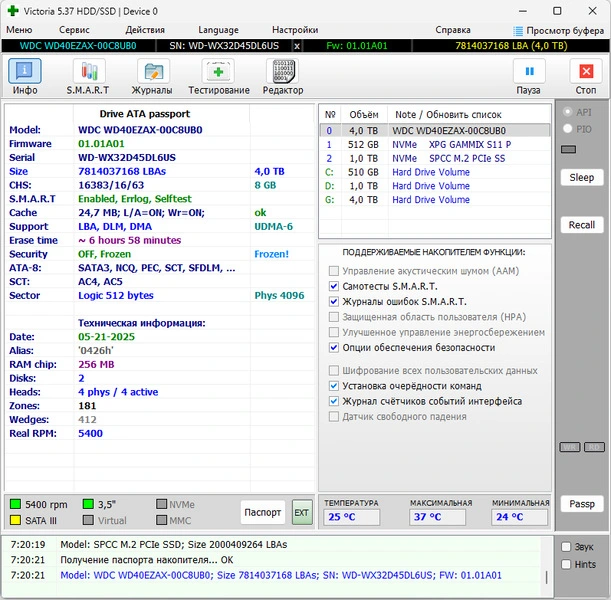
Task: Open the Сервис menu
Action: click(74, 30)
